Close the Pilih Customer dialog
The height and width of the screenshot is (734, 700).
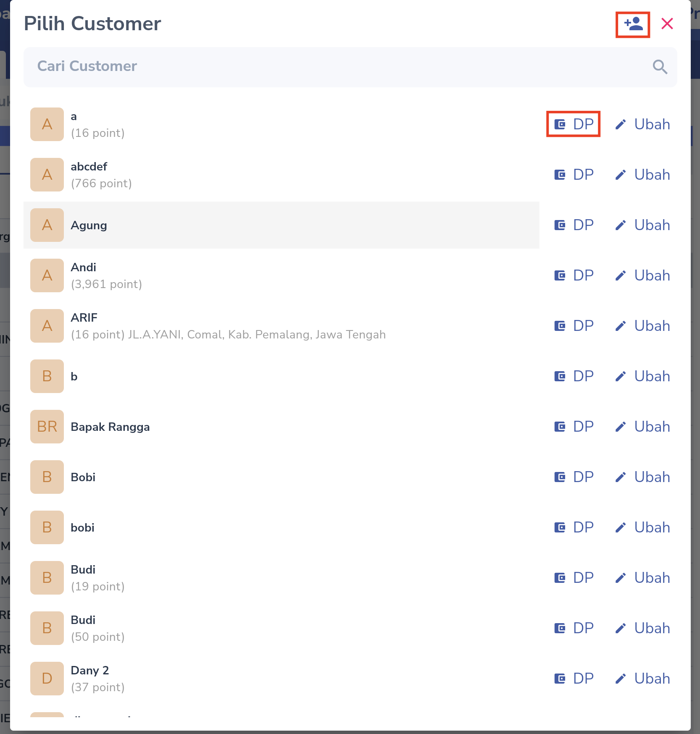click(x=667, y=24)
